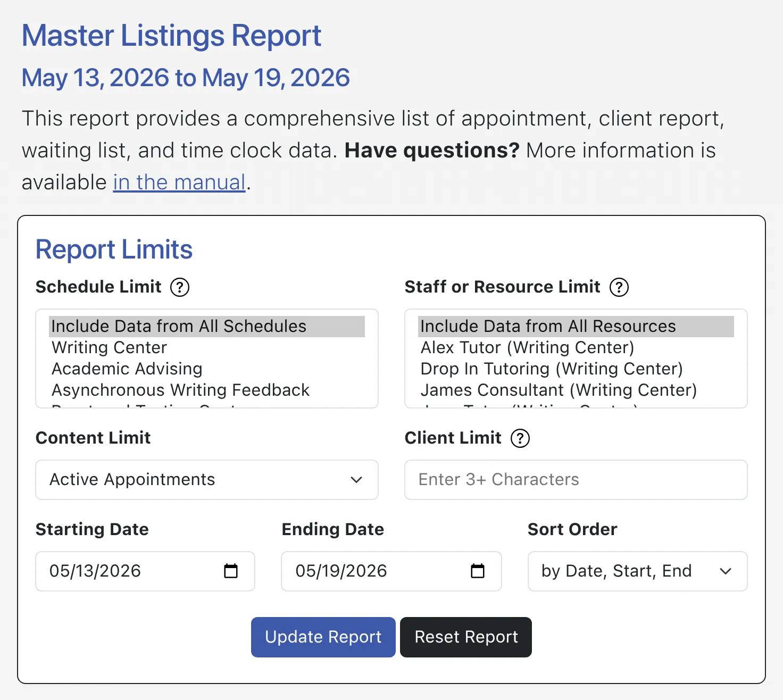Open Client Limit help icon
Viewport: 783px width, 700px height.
click(x=520, y=438)
